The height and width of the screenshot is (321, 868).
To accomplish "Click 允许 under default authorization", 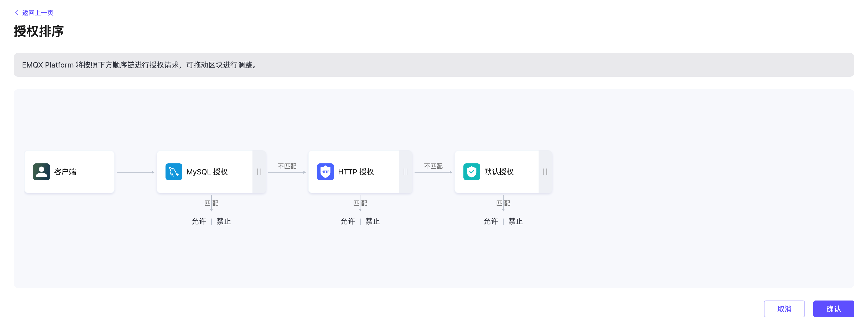I will (490, 221).
